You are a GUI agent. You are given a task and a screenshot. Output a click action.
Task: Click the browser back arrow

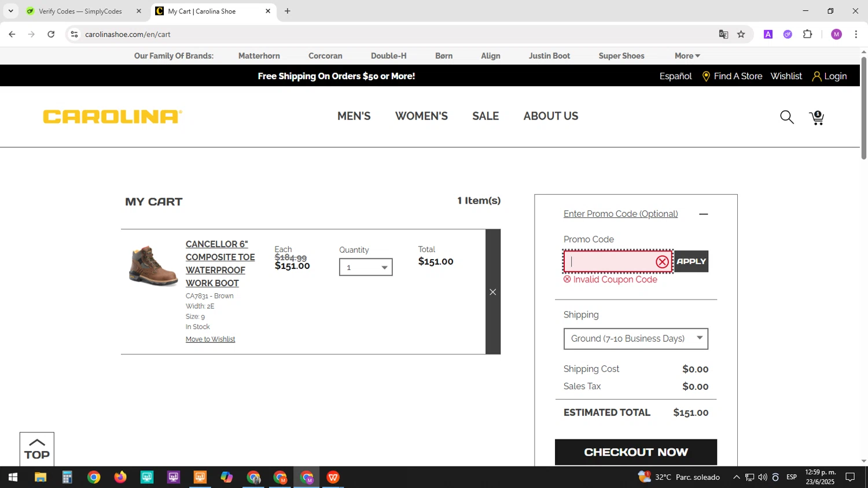(x=12, y=34)
